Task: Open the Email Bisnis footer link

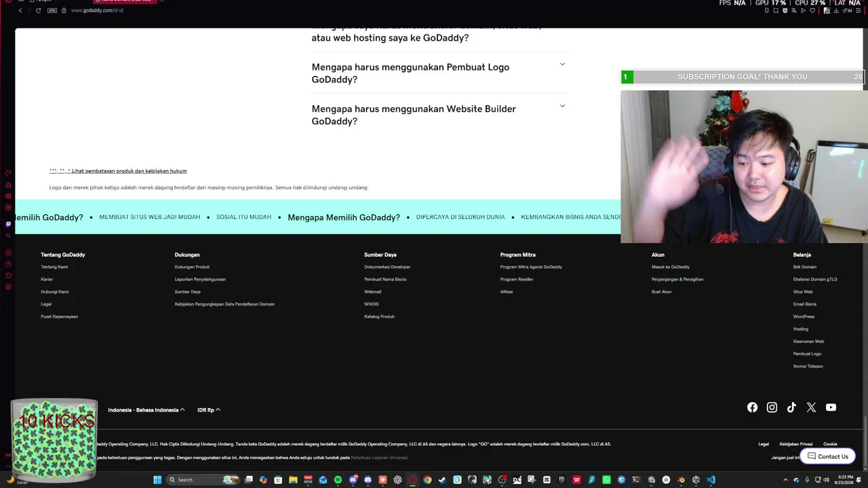Action: click(x=805, y=304)
